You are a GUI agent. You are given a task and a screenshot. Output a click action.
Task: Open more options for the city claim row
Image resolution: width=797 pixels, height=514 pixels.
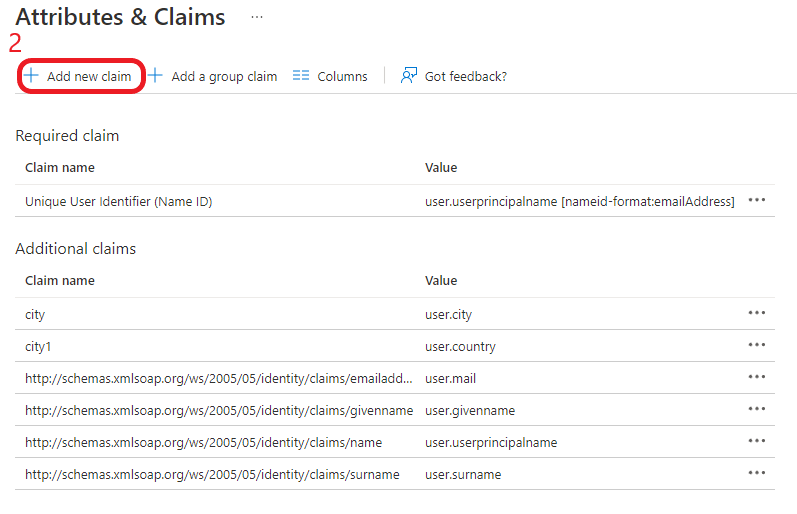pyautogui.click(x=756, y=313)
